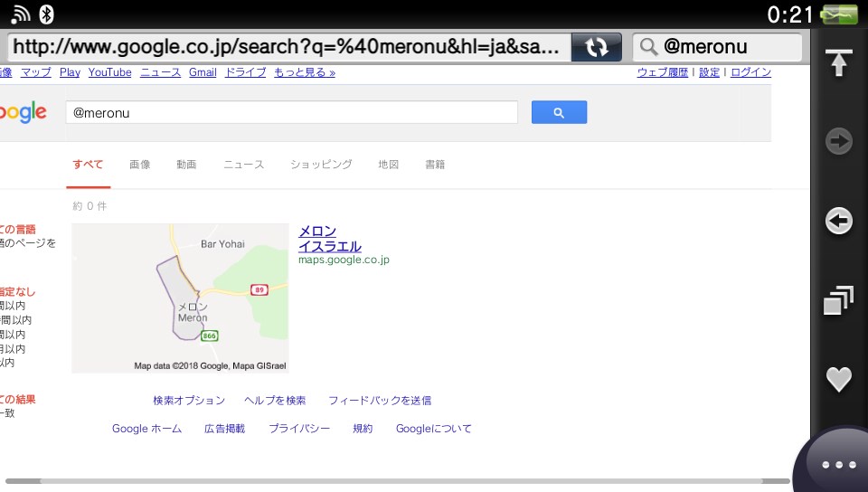868x492 pixels.
Task: Switch to the ショッピング tab
Action: tap(321, 165)
